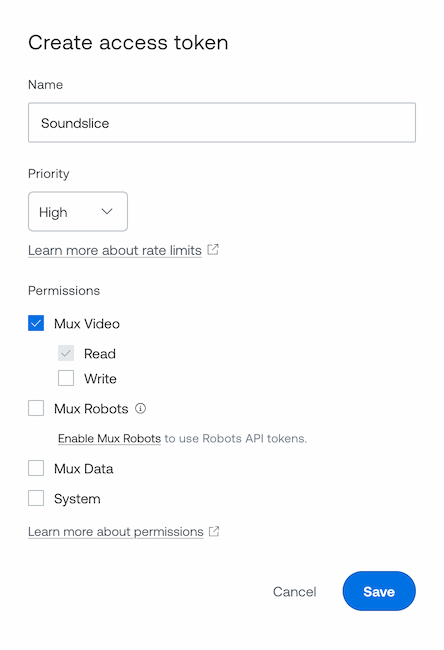Click the 'Name' field label
444x650 pixels.
[46, 85]
